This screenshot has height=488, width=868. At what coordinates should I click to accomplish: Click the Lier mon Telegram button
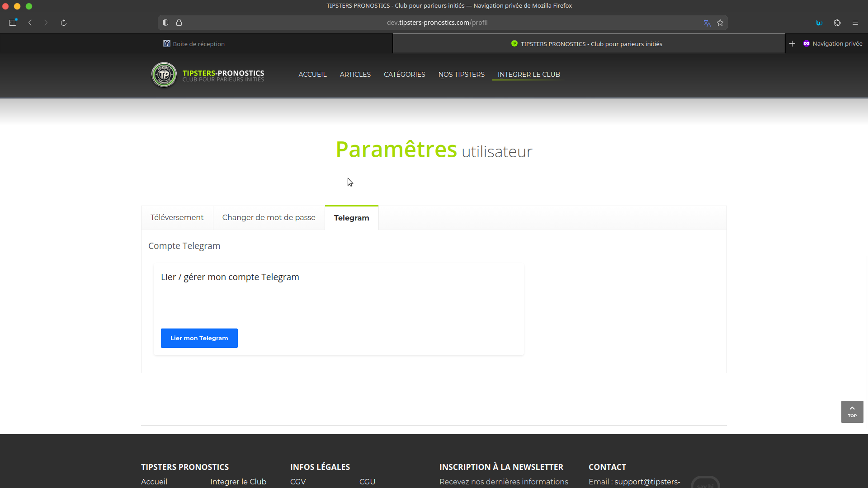coord(199,338)
